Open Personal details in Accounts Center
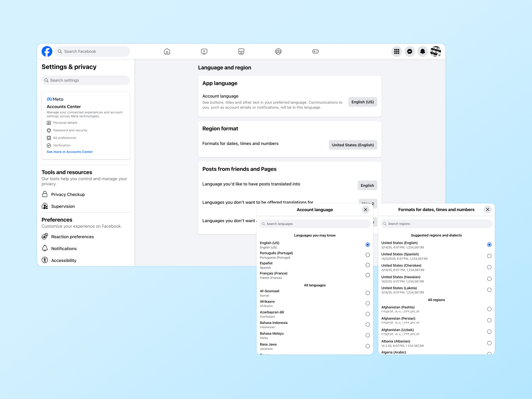This screenshot has height=399, width=532. click(65, 123)
